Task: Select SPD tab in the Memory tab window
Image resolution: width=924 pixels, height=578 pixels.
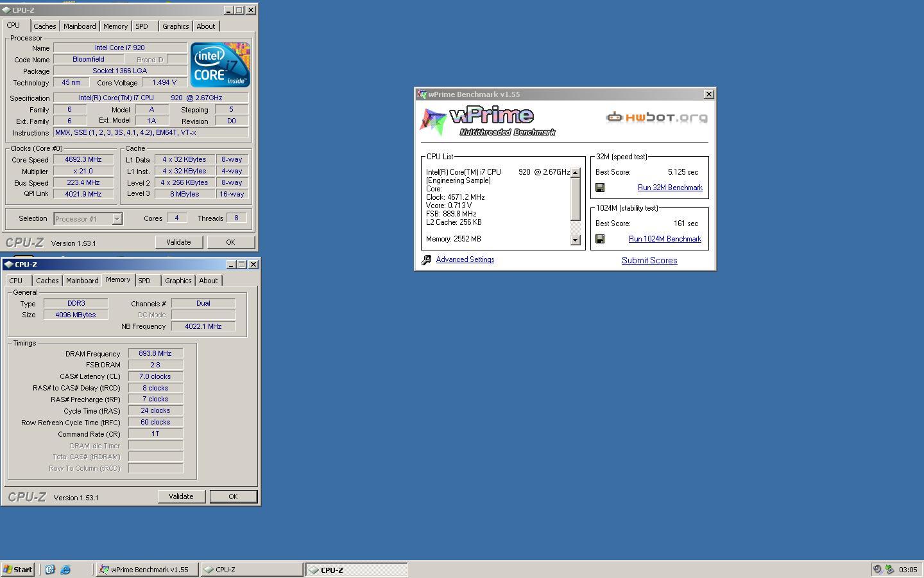Action: pyautogui.click(x=144, y=281)
